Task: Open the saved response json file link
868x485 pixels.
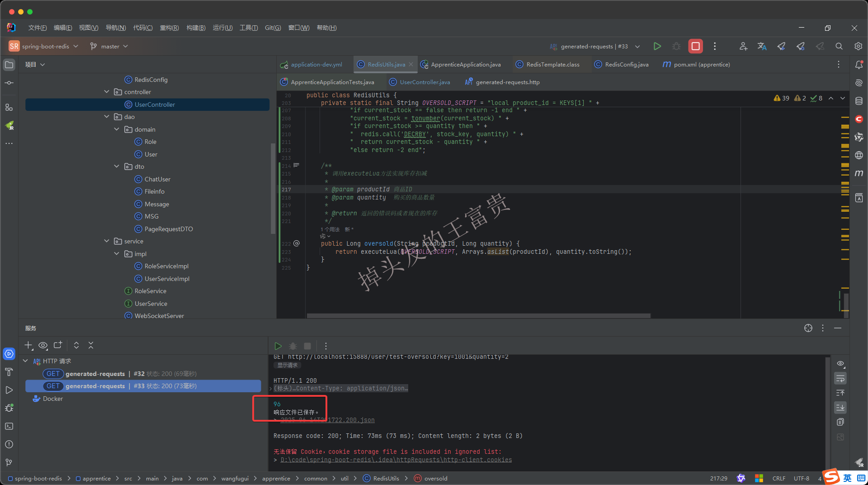Action: click(328, 420)
